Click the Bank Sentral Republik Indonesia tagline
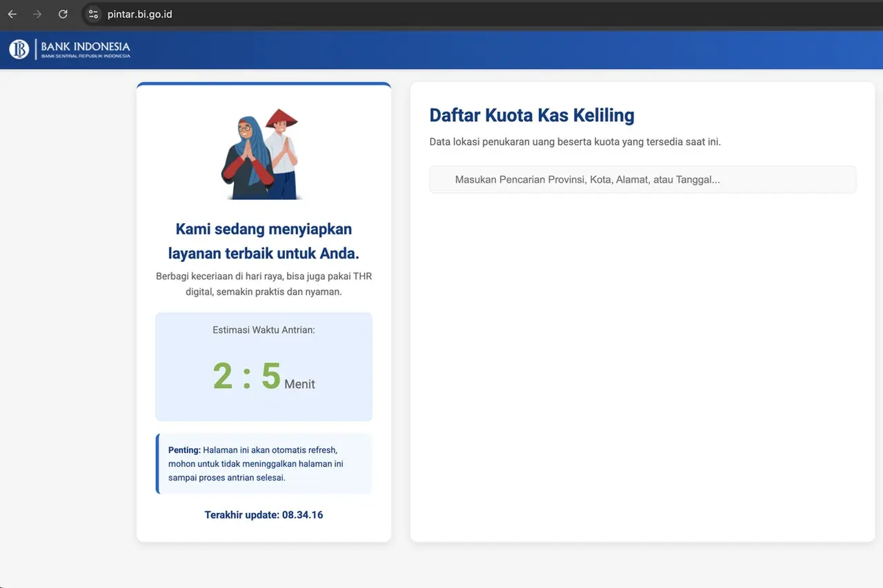This screenshot has width=883, height=588. 86,57
